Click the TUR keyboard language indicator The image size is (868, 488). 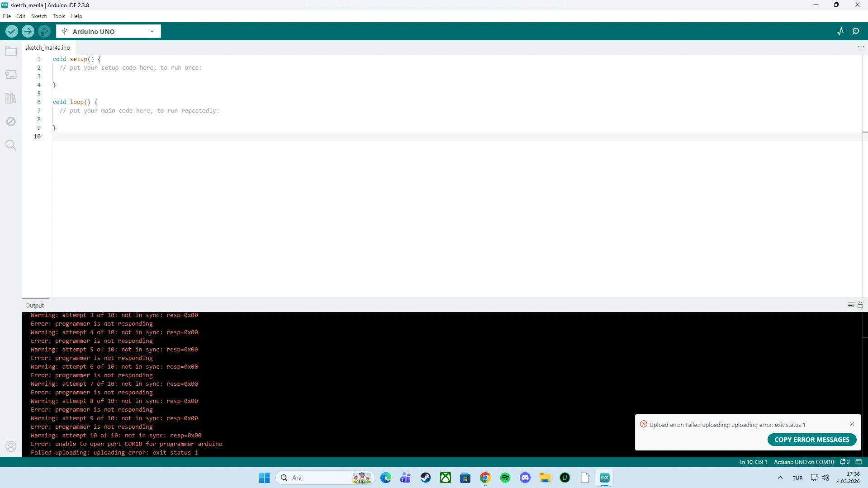(797, 478)
